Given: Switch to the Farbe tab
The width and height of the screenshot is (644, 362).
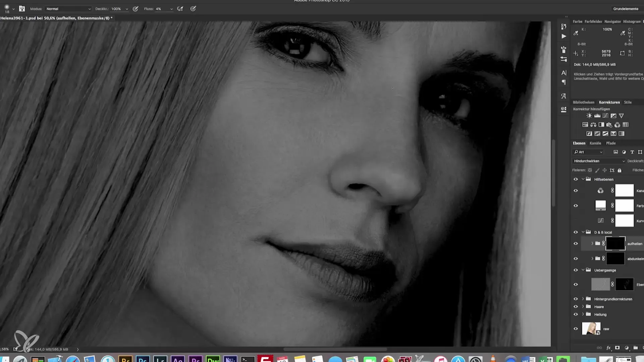Looking at the screenshot, I should pos(578,21).
